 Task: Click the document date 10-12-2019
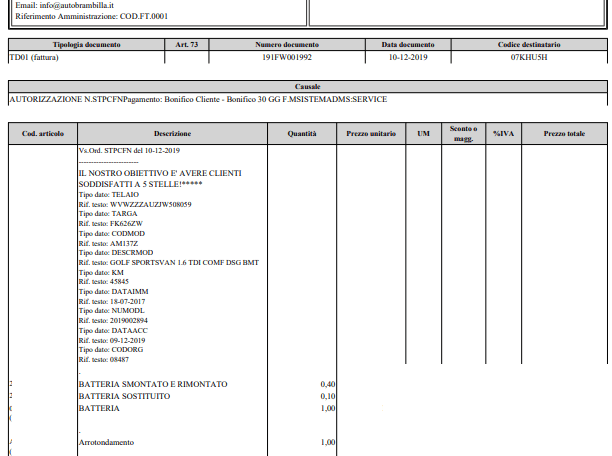pyautogui.click(x=408, y=57)
